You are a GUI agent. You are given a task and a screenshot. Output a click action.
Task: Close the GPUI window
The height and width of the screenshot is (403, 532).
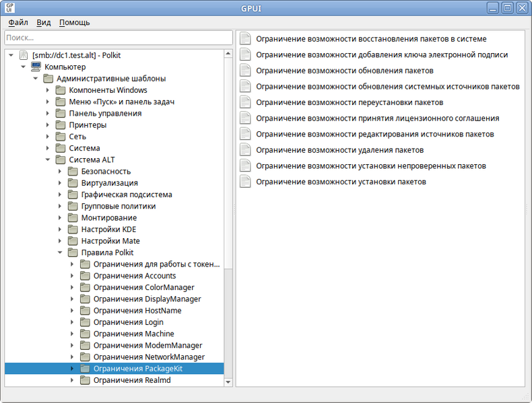(x=522, y=8)
